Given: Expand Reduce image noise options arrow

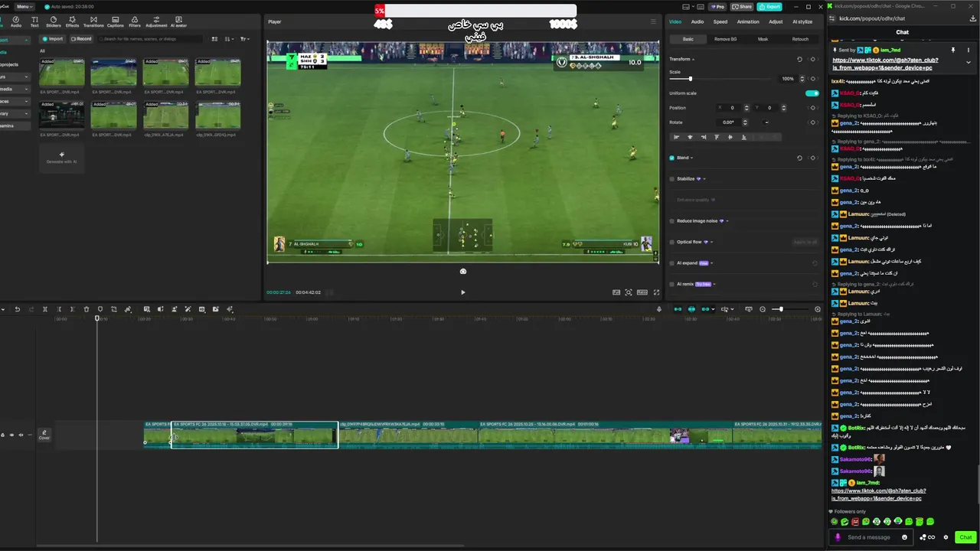Looking at the screenshot, I should point(727,221).
